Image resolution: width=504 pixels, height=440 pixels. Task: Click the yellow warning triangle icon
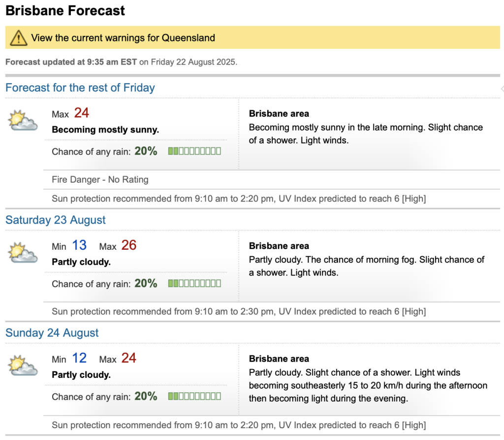pos(19,37)
